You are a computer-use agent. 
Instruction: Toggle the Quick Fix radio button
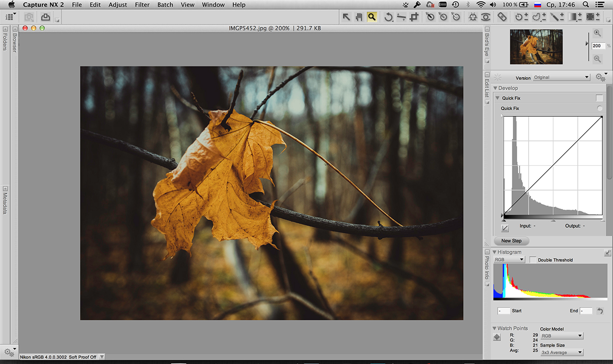click(x=600, y=109)
